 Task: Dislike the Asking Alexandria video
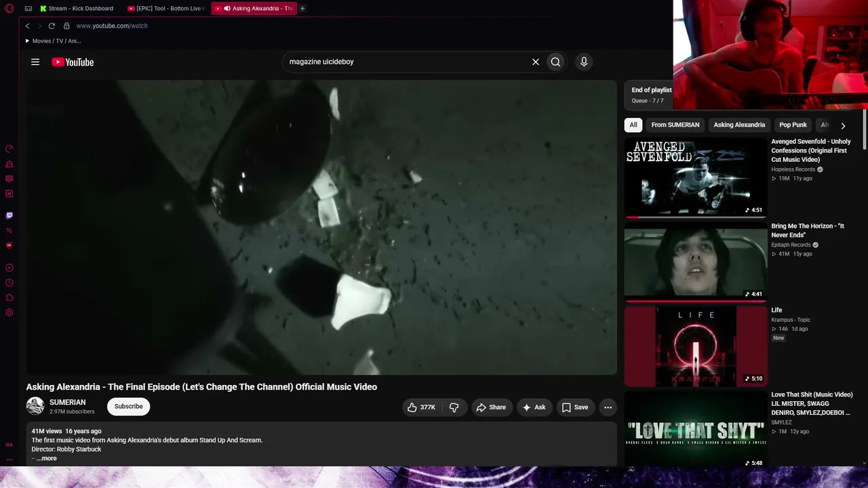pyautogui.click(x=454, y=407)
